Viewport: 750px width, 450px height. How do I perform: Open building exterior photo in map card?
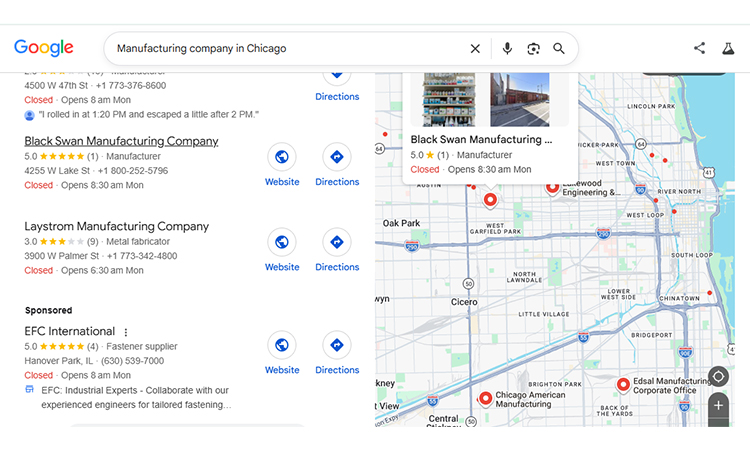pyautogui.click(x=520, y=99)
